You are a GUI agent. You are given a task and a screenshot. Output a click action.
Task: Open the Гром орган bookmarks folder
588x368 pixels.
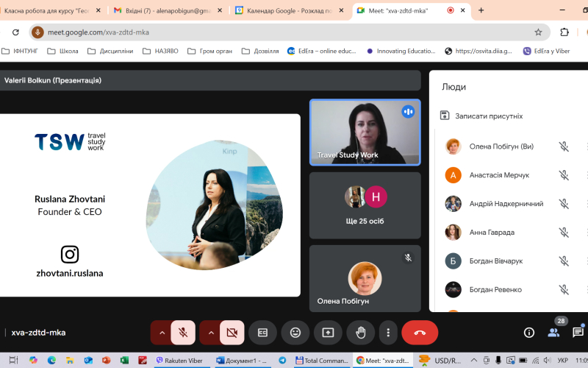coord(210,51)
